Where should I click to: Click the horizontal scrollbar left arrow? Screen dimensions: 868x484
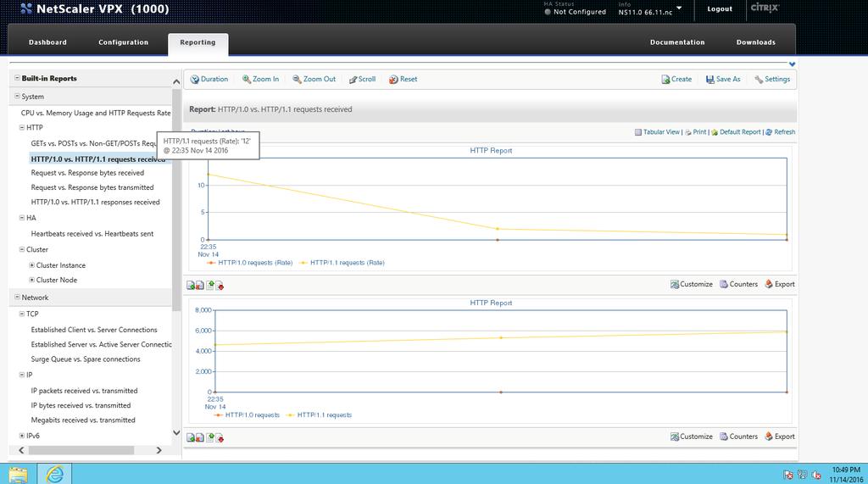point(21,450)
